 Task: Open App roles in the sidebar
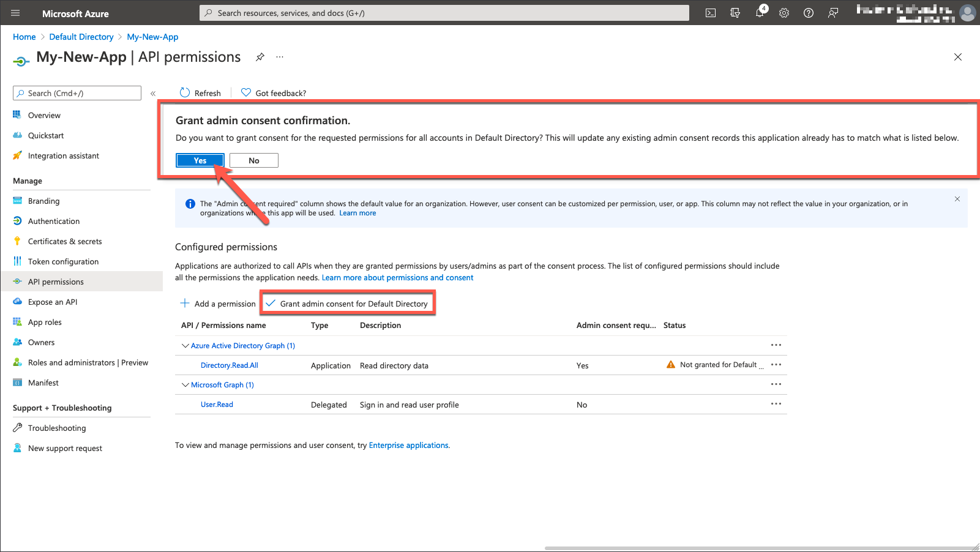tap(45, 322)
